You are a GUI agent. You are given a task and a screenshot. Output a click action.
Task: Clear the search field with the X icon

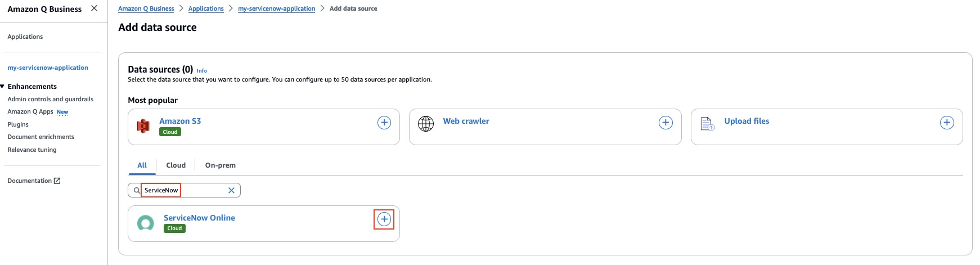[x=231, y=191]
